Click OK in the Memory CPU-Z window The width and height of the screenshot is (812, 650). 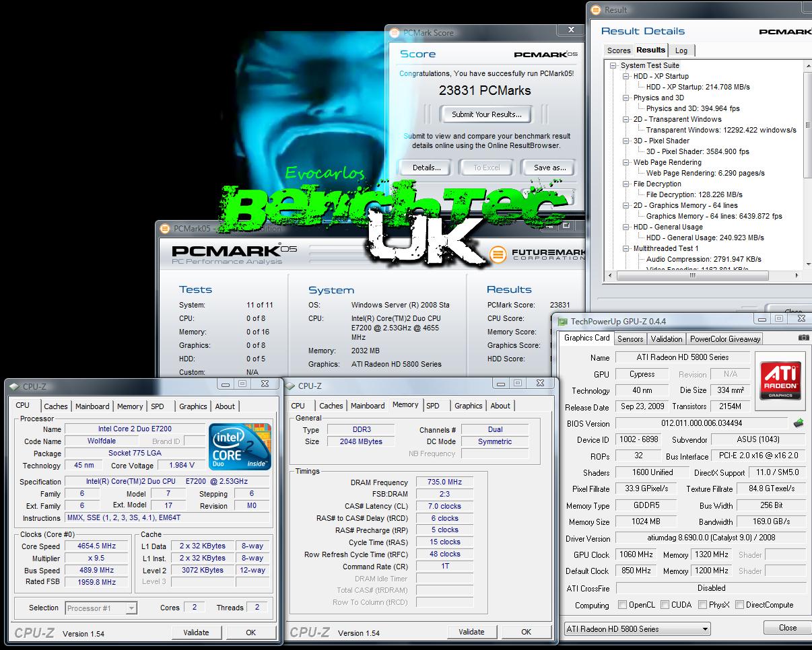pos(527,632)
